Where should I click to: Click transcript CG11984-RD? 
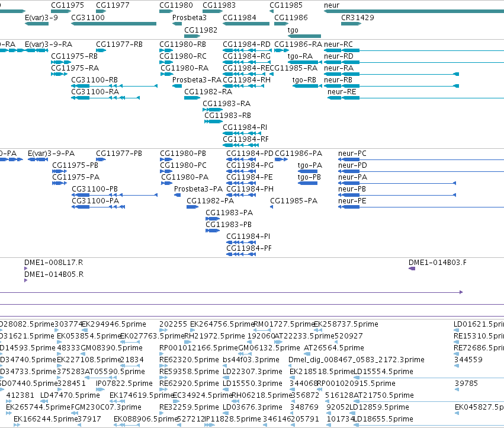[246, 44]
